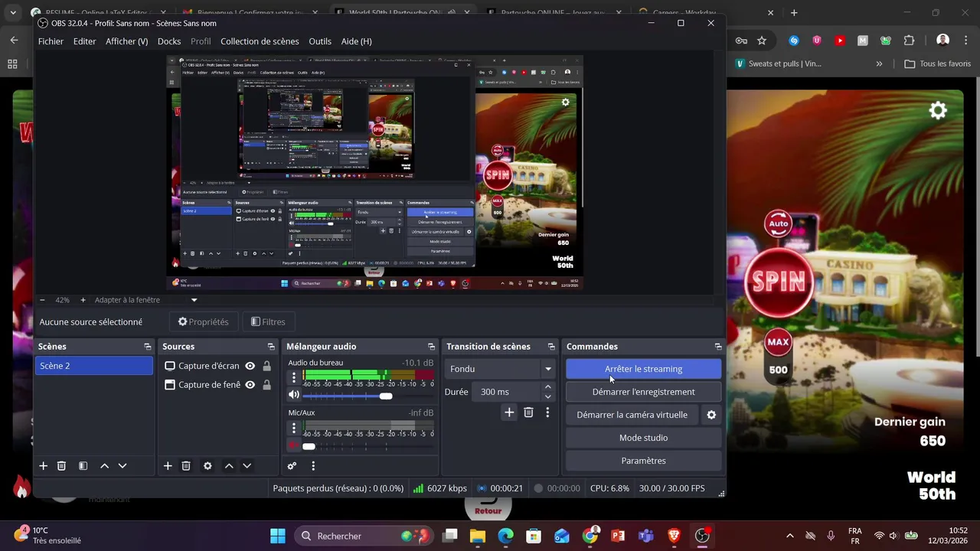This screenshot has height=551, width=980.
Task: Open Chrome tab search dropdown arrow
Action: point(13,13)
